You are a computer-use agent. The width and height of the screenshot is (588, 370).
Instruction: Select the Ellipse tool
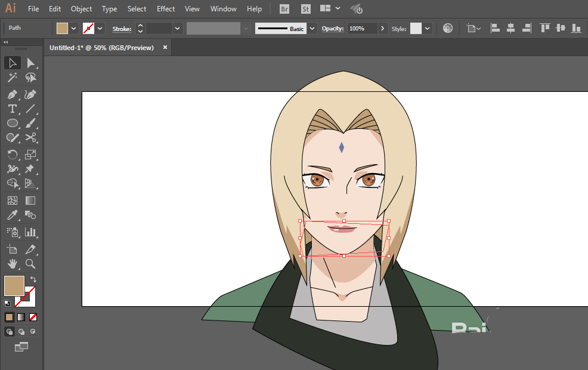pos(13,123)
